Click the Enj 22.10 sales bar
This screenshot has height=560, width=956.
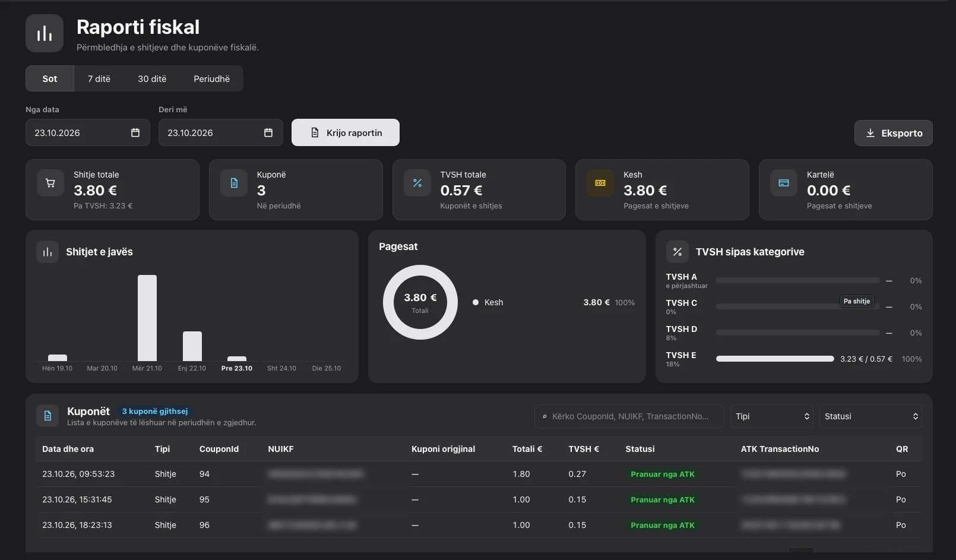[x=192, y=346]
